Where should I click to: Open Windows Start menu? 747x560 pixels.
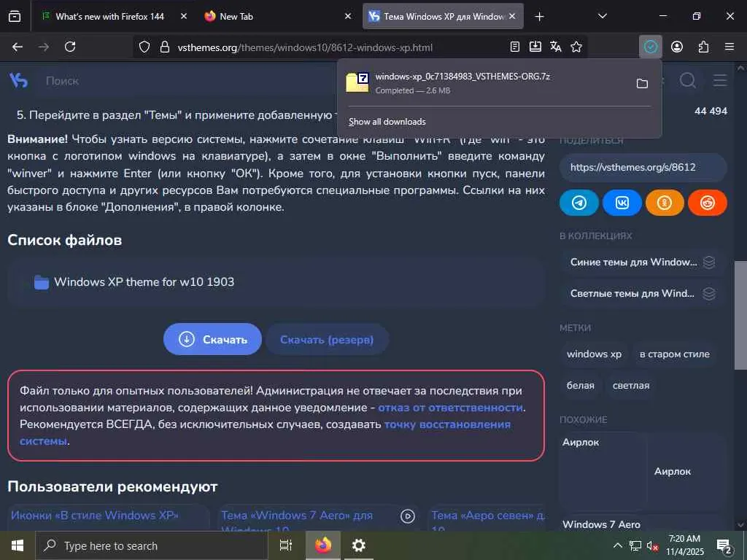(18, 545)
